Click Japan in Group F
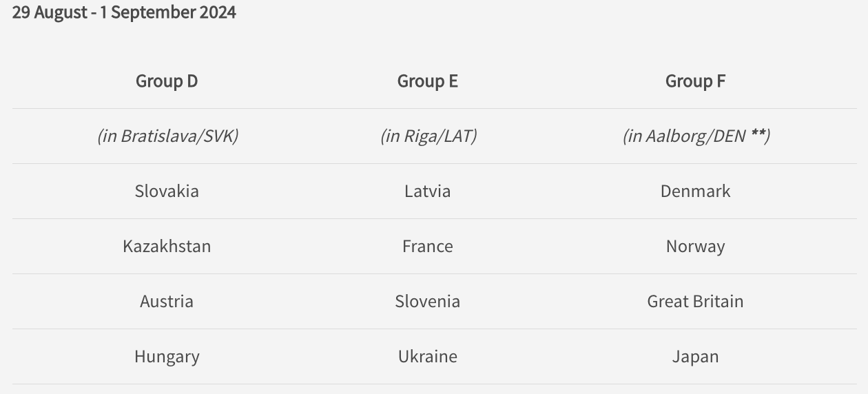The width and height of the screenshot is (868, 394). point(695,357)
